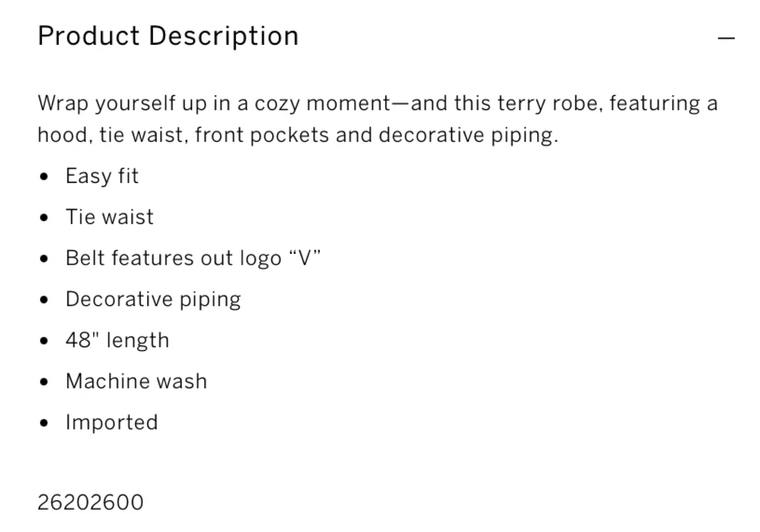The height and width of the screenshot is (532, 760).
Task: Select the Belt features out logo item
Action: pos(193,258)
